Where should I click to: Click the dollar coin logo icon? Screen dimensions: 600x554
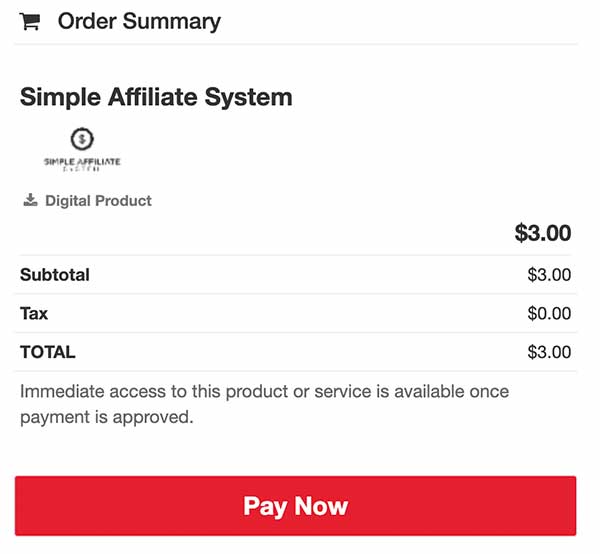(82, 139)
